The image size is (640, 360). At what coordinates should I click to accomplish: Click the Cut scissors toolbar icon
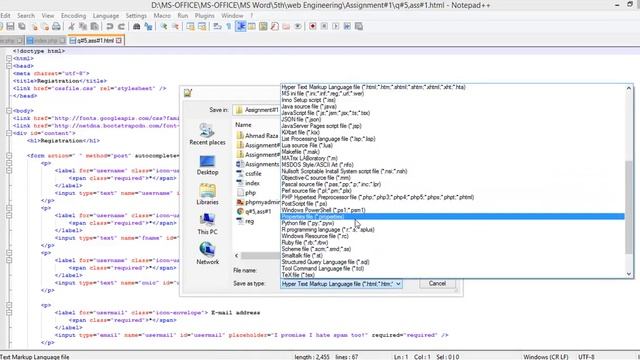coord(71,27)
